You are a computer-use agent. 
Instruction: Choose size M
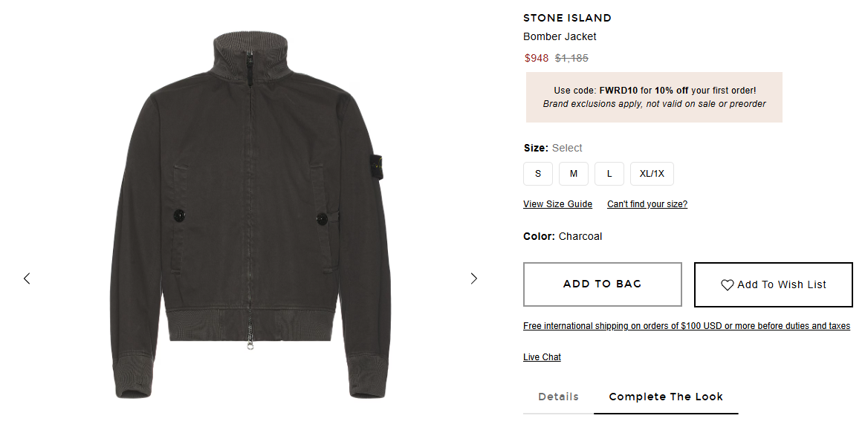click(x=574, y=174)
